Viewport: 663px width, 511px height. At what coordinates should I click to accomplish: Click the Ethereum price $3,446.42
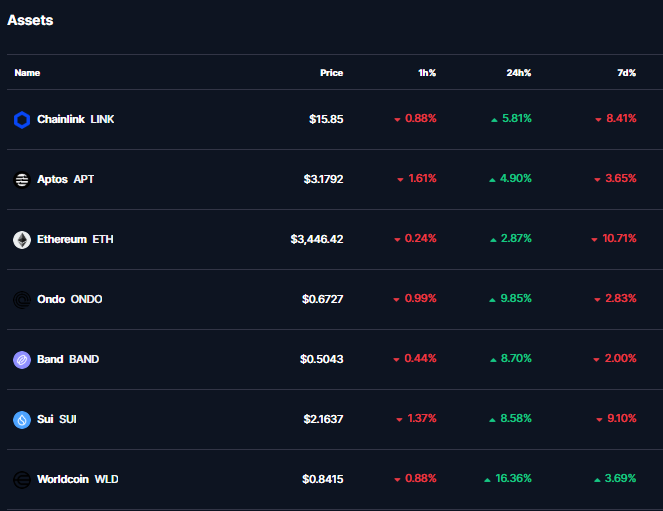click(x=317, y=239)
